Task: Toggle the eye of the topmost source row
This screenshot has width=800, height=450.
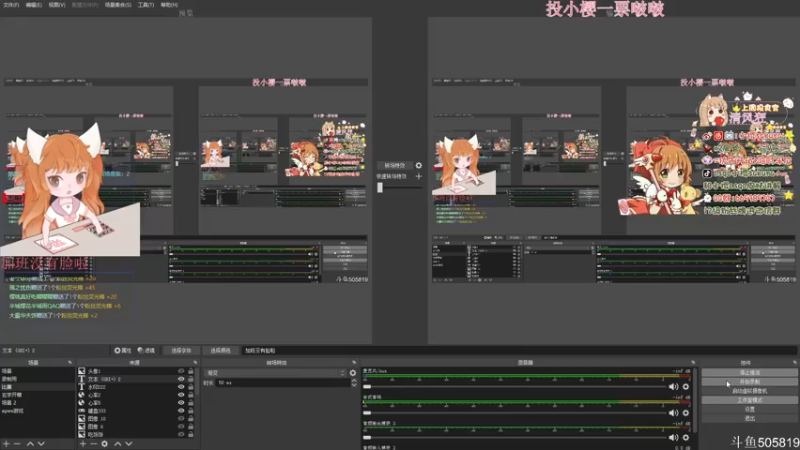Action: [181, 371]
